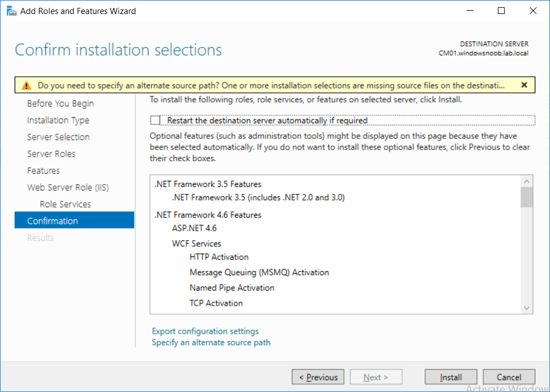Screen dimensions: 550x392
Task: Click the warning banner message text
Action: pos(271,85)
